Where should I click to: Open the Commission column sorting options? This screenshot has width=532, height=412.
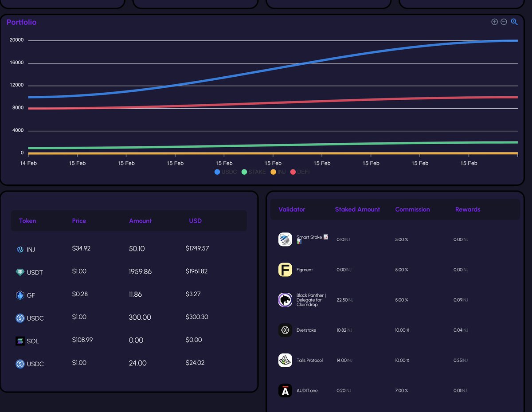tap(412, 209)
